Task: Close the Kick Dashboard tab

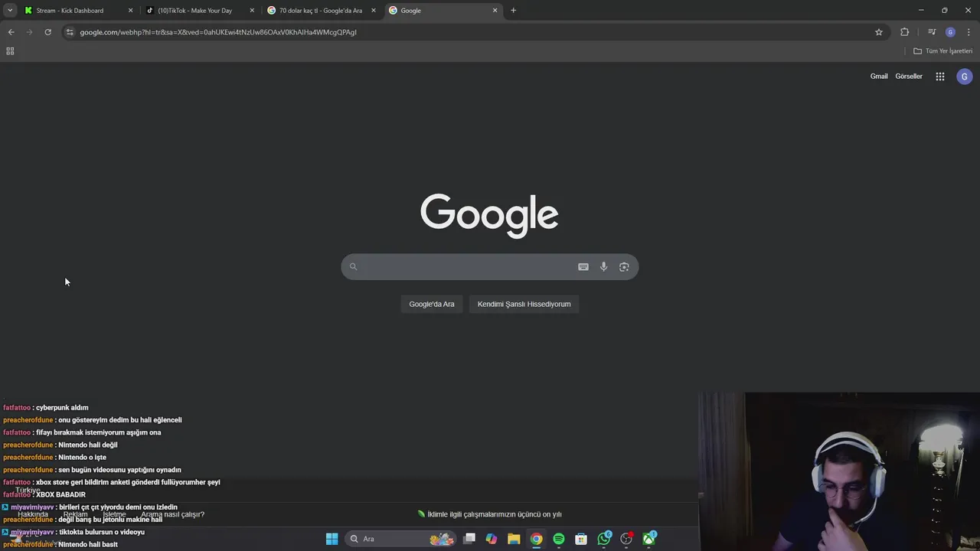Action: [130, 11]
